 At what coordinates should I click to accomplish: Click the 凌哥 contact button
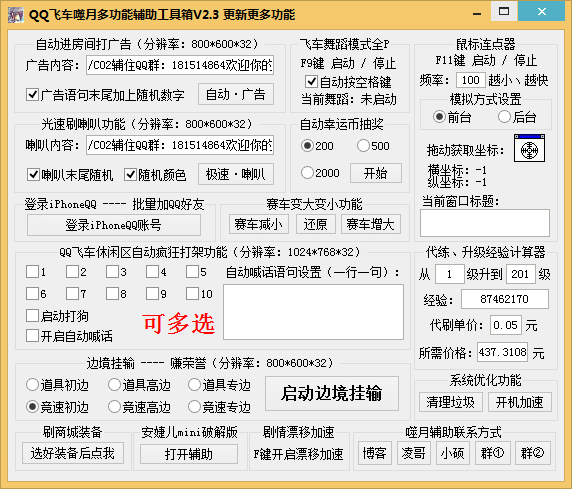414,453
